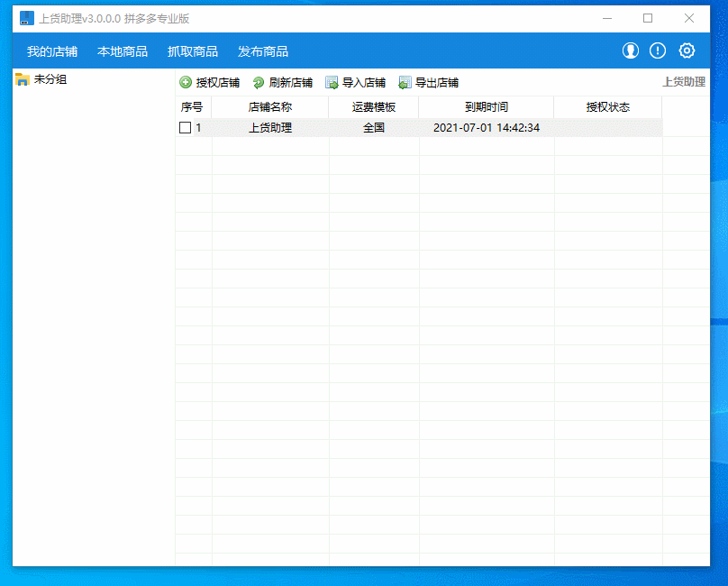Click the 序号 column header

[192, 107]
